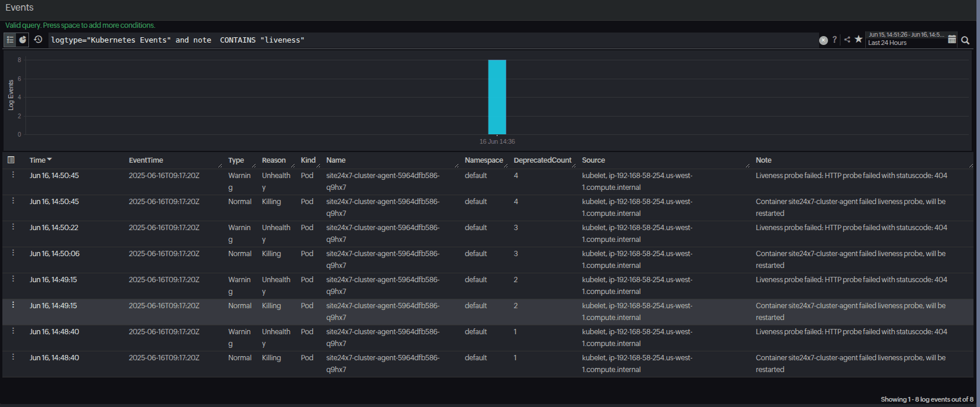Switch to the chart view mode

22,40
